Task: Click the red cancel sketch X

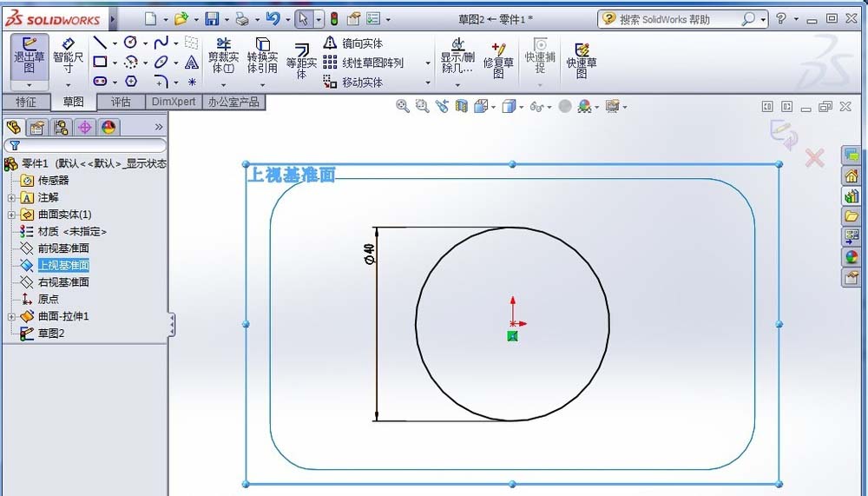Action: click(814, 158)
